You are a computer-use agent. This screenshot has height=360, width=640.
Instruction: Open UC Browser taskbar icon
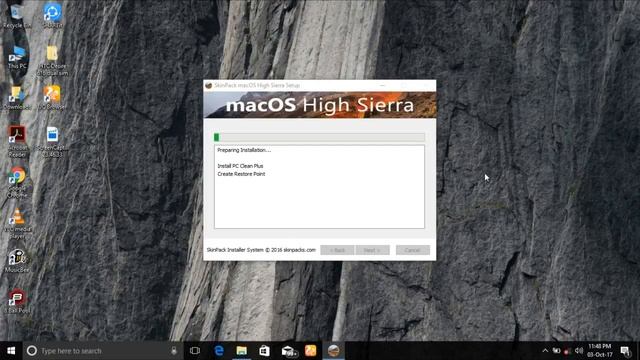(311, 351)
